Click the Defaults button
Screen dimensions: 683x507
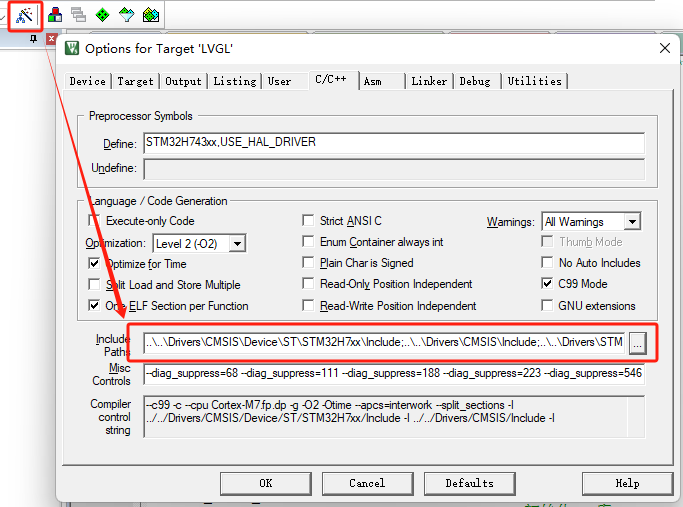[x=470, y=483]
